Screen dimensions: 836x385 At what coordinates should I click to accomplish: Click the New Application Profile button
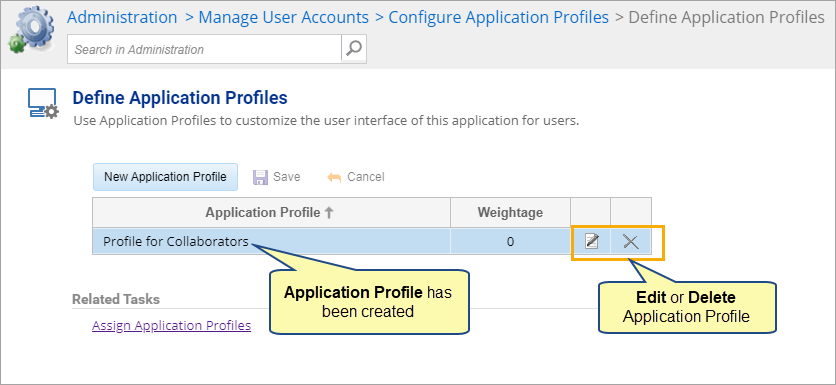[165, 177]
